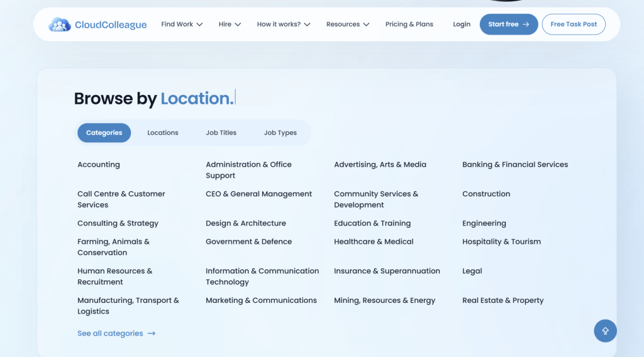Click the scroll-to-top arrow button
Screen dimensions: 644x357
coord(605,331)
